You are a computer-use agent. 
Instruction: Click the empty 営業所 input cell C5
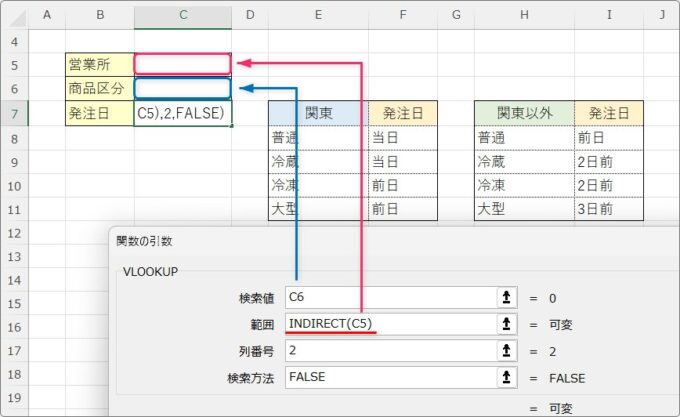pyautogui.click(x=182, y=64)
